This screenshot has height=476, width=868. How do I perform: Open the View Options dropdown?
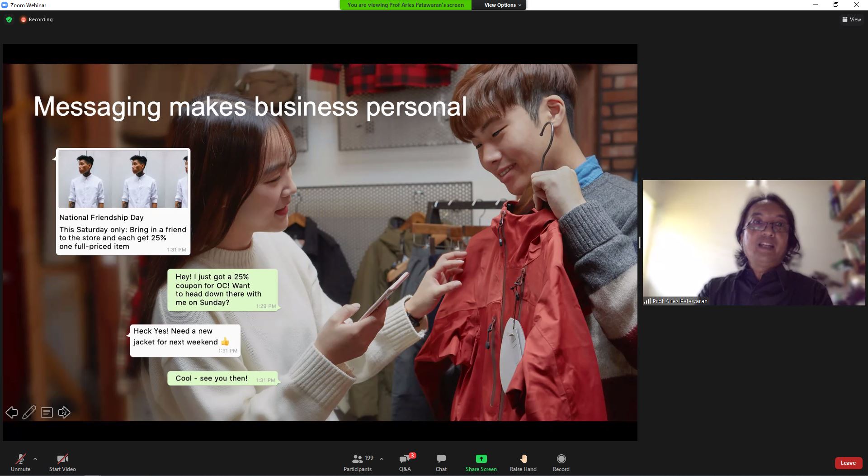tap(502, 5)
